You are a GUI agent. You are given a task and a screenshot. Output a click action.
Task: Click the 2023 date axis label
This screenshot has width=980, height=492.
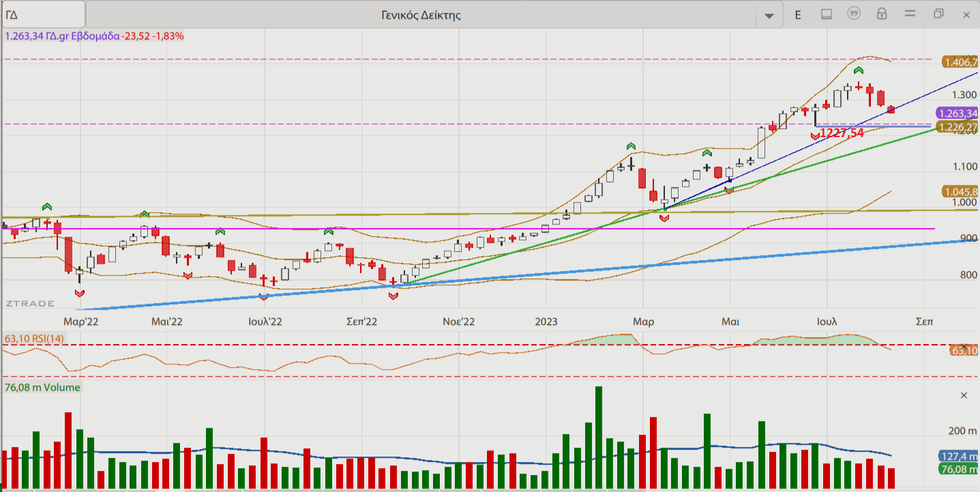point(547,320)
